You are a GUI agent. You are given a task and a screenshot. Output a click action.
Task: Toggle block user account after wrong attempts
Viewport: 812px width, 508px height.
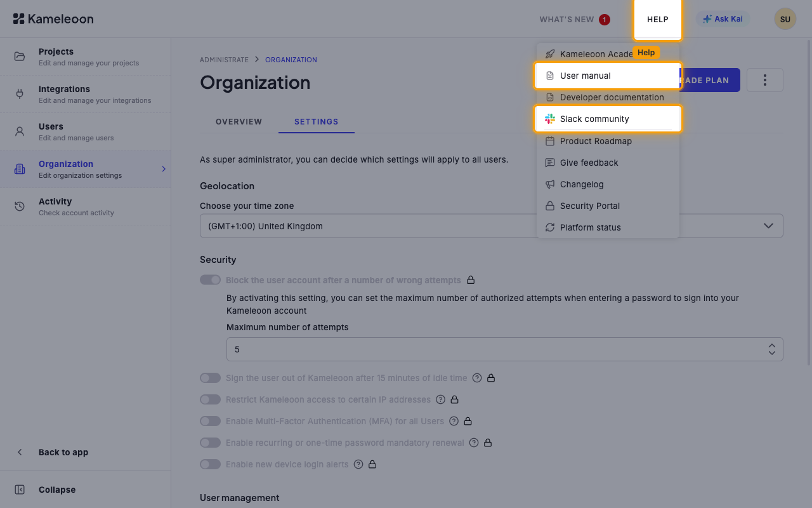click(210, 280)
